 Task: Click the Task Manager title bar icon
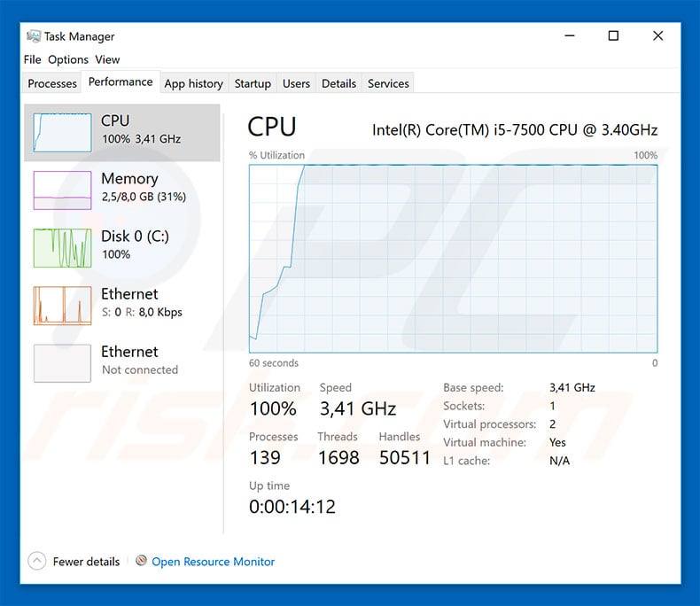[x=34, y=36]
